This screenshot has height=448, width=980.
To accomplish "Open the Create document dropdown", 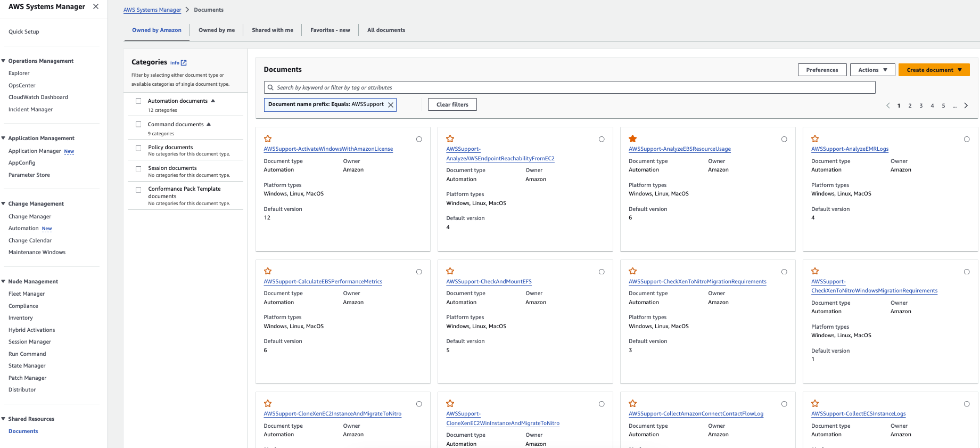I will (934, 70).
